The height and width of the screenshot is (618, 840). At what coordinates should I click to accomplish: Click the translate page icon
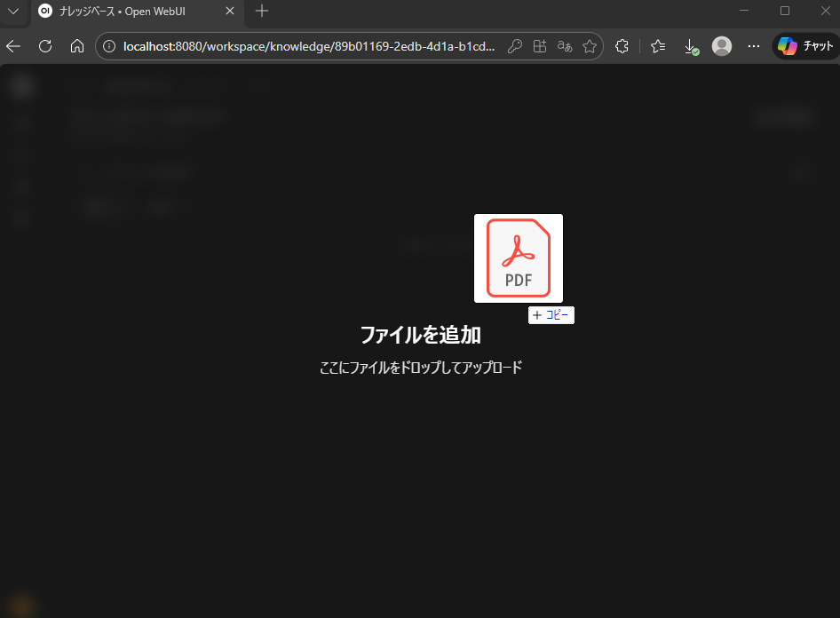(564, 46)
